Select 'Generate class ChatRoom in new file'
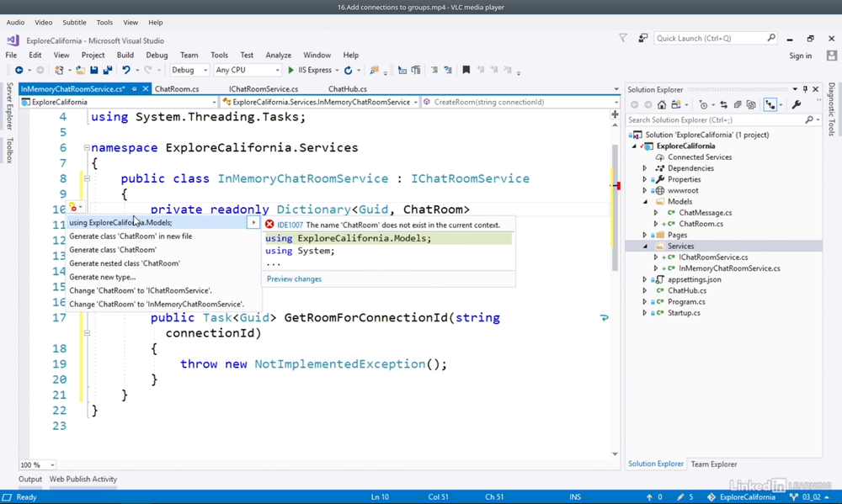Image resolution: width=842 pixels, height=504 pixels. tap(131, 236)
